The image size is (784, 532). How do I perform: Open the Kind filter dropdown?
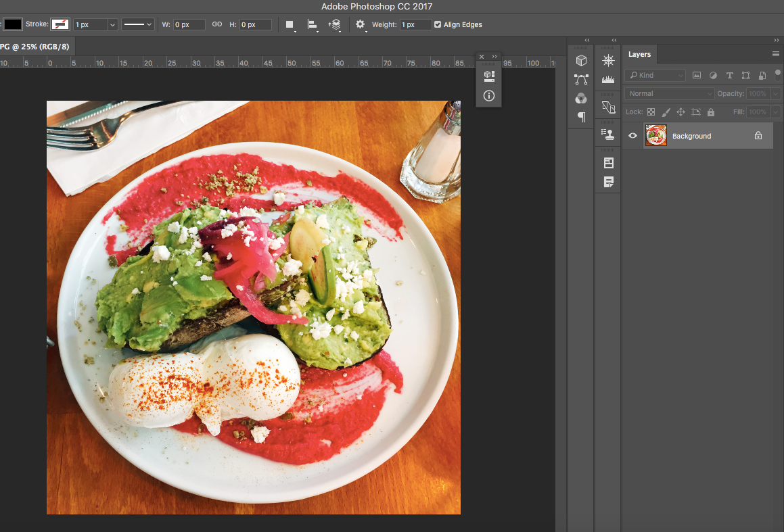(655, 76)
